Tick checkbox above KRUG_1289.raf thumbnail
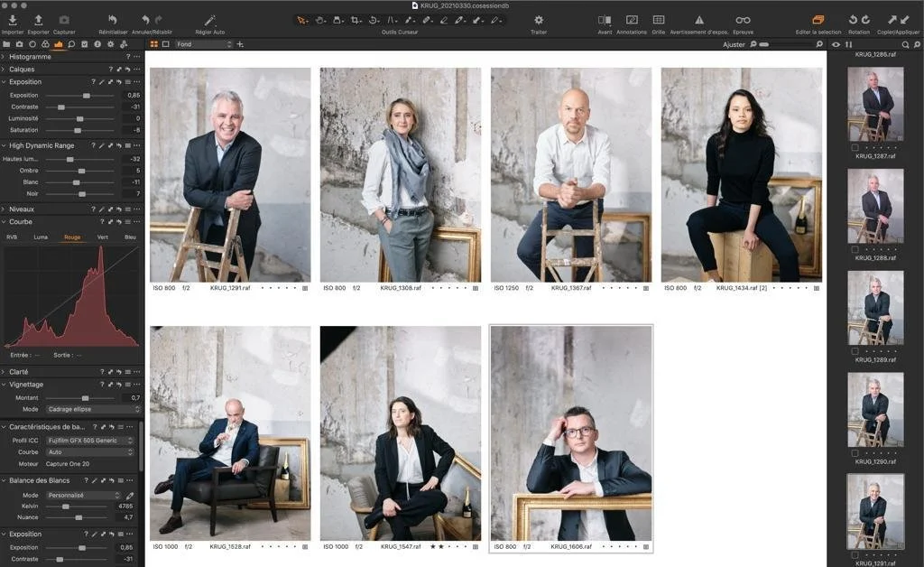The width and height of the screenshot is (924, 567). click(855, 350)
